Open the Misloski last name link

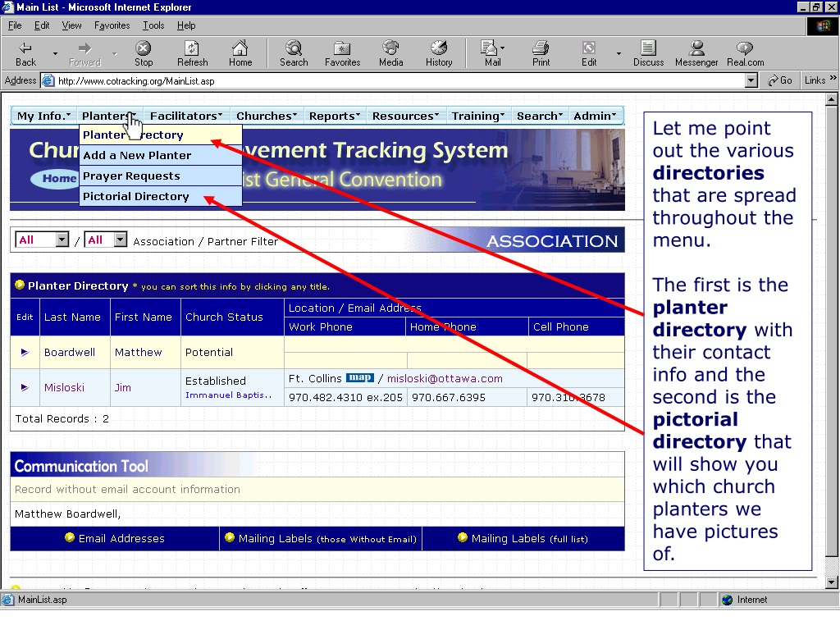64,387
